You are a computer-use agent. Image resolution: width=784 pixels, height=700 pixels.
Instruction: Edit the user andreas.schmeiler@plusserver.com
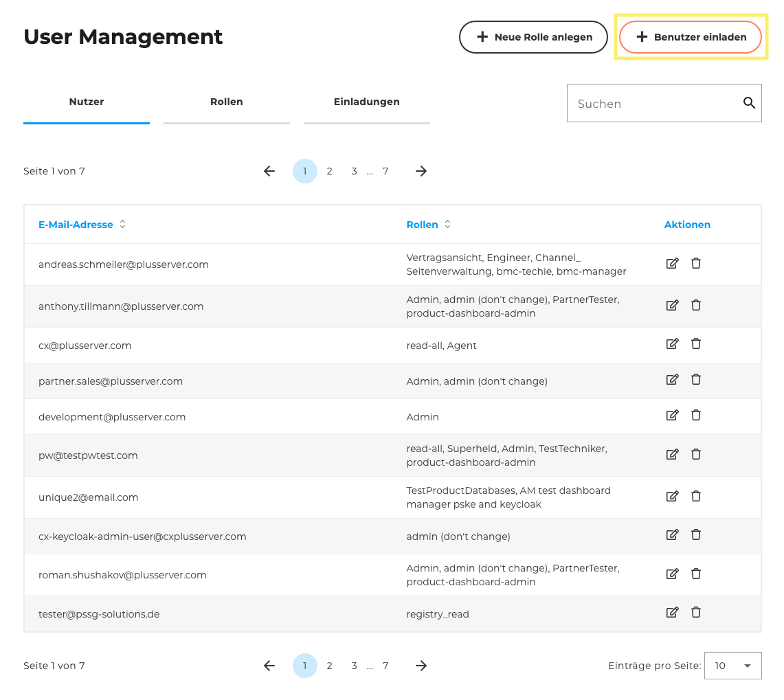[672, 263]
